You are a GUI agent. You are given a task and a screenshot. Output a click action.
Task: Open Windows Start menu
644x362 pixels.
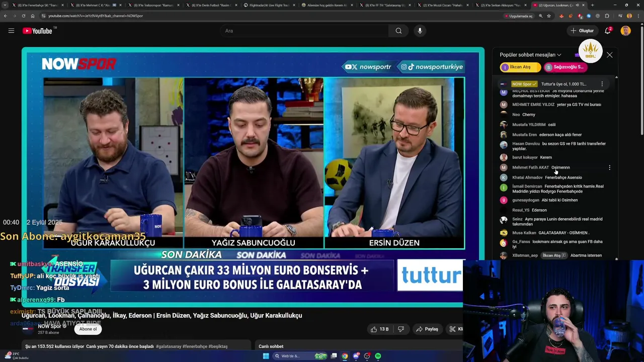(266, 356)
